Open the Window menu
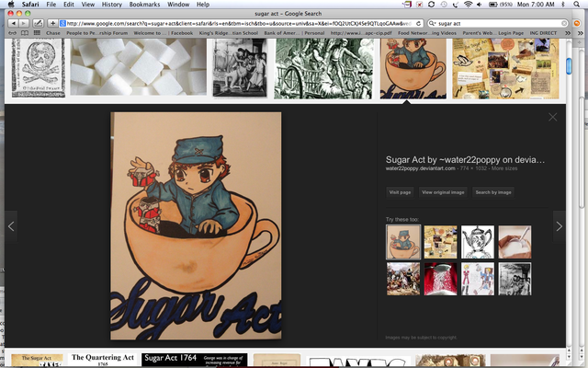588x368 pixels. (x=178, y=5)
